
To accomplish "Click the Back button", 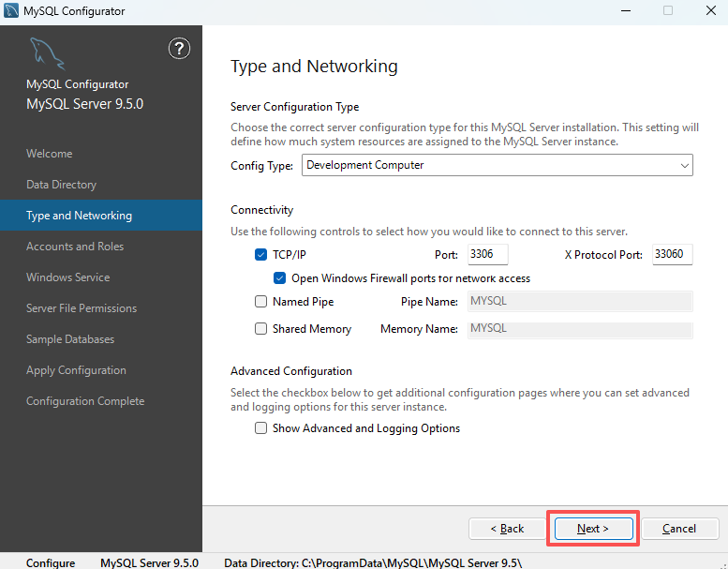I will coord(507,529).
